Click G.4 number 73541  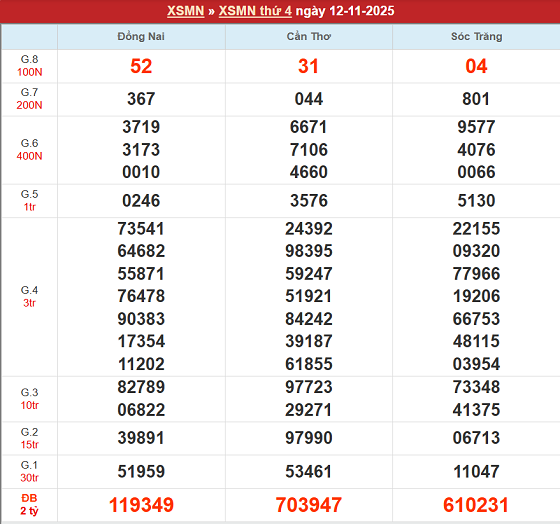(x=141, y=229)
